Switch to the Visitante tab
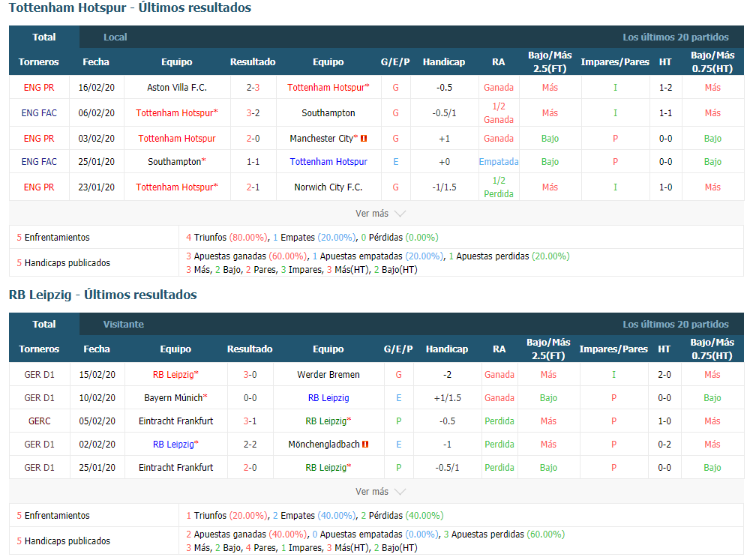 (124, 324)
